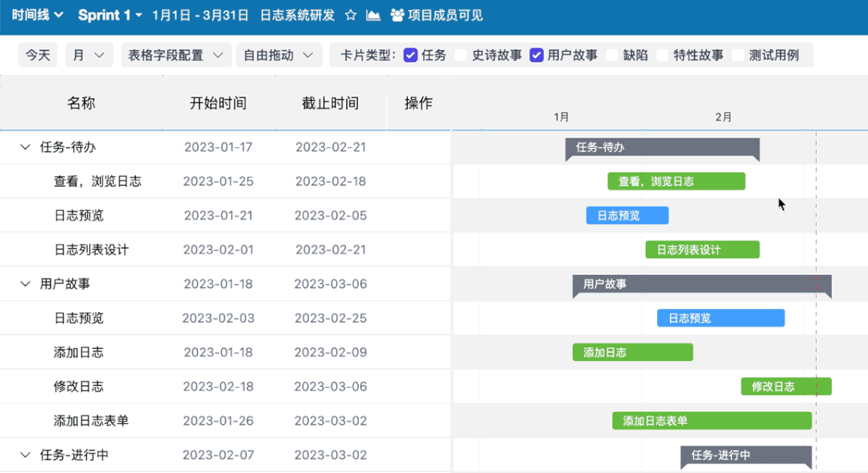Star the 日志系统研发 project as favorite
Screen dimensions: 868x473
click(351, 15)
